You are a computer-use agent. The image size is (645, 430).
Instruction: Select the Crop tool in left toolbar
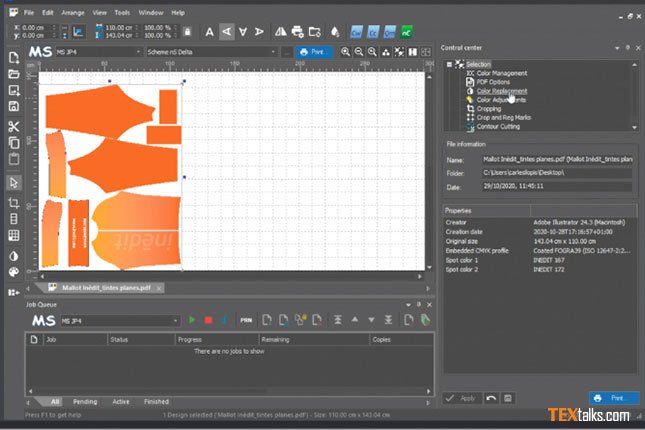(13, 201)
